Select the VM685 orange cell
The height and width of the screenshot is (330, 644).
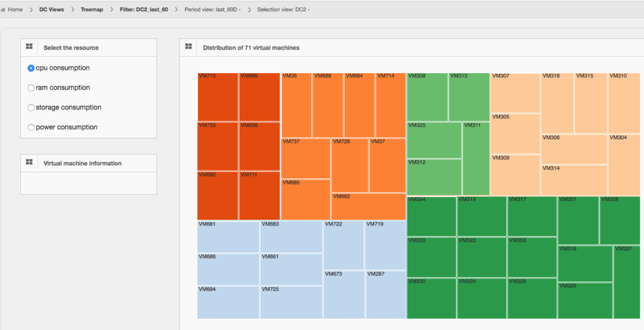coord(306,200)
